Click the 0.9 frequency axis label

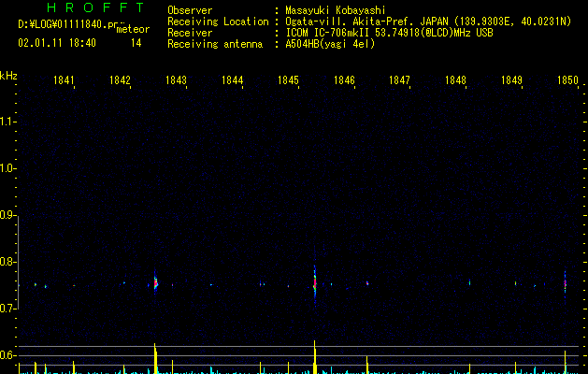pyautogui.click(x=7, y=215)
